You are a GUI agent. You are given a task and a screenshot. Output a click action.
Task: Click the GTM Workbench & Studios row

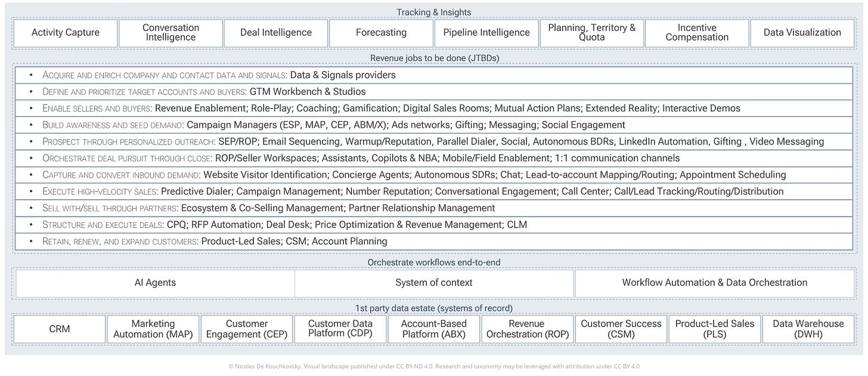coord(434,92)
